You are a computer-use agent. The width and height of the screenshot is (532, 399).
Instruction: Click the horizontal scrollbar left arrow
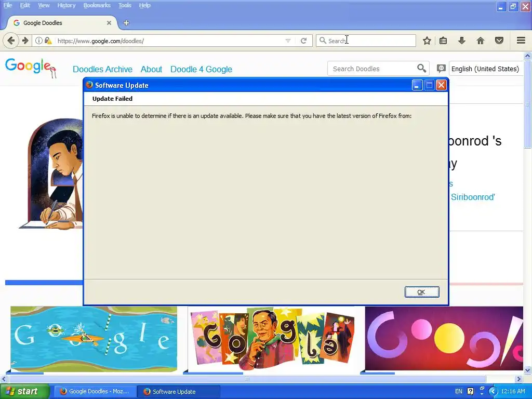click(4, 379)
